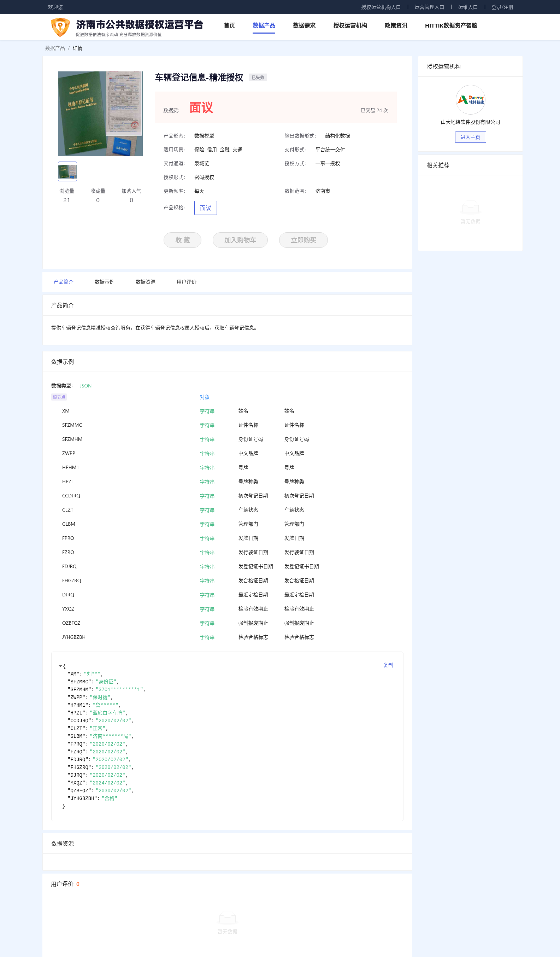Switch to the 产品简介 tab
Screen dimensions: 560x957
pos(63,282)
